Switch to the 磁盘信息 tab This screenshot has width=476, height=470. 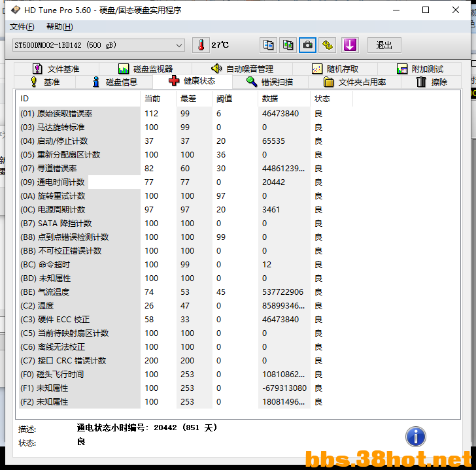(115, 82)
